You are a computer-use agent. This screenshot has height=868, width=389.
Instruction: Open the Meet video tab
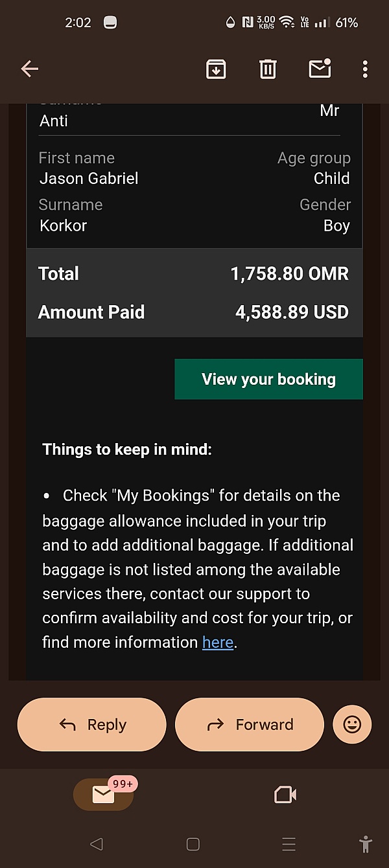[x=285, y=795]
